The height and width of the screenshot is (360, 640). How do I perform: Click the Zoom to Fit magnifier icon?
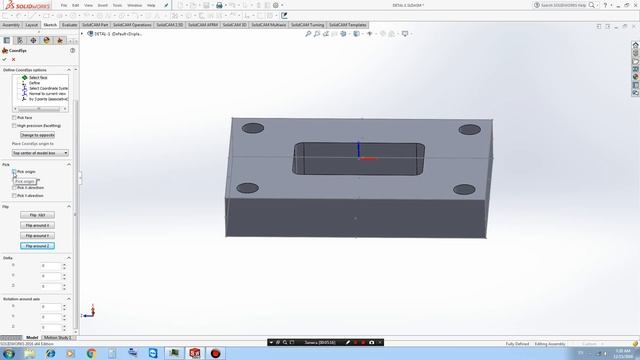308,34
